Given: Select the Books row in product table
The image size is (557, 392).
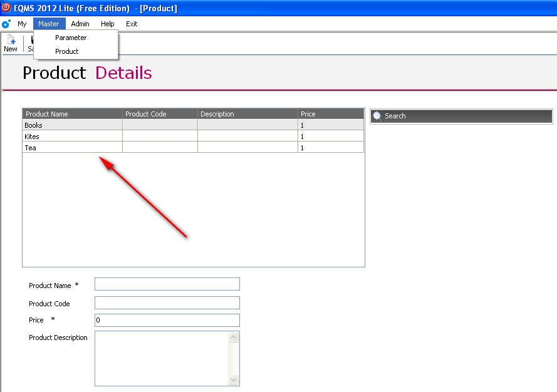Looking at the screenshot, I should pos(193,125).
